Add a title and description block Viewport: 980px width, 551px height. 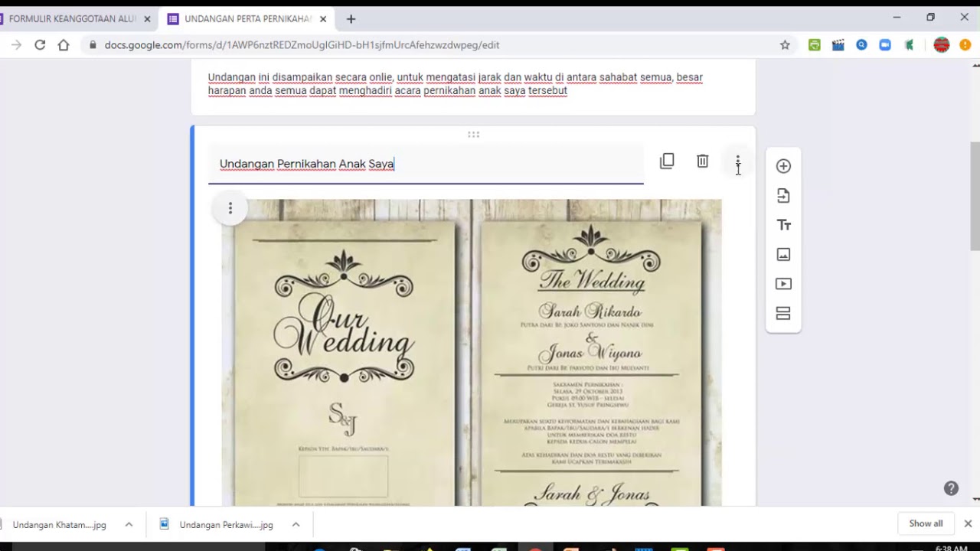click(783, 225)
